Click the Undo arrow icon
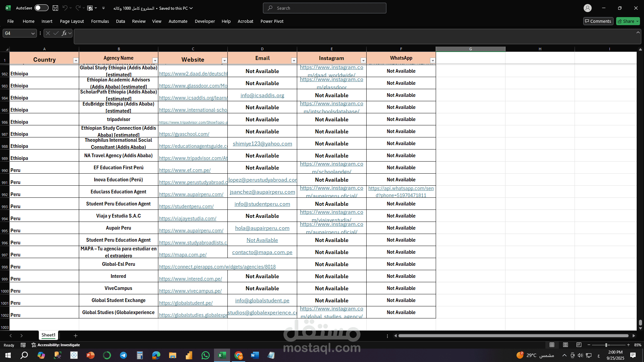 point(65,8)
